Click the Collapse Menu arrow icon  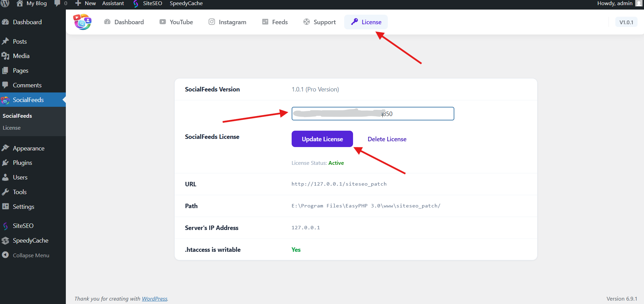(5, 255)
